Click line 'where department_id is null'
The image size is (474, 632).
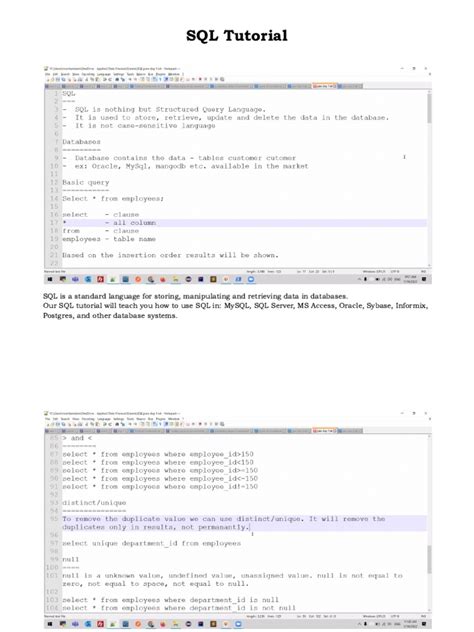pos(170,600)
